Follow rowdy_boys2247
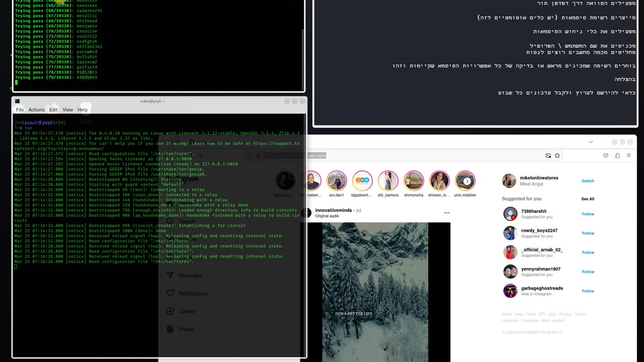Viewport: 644px width, 362px height. point(588,233)
